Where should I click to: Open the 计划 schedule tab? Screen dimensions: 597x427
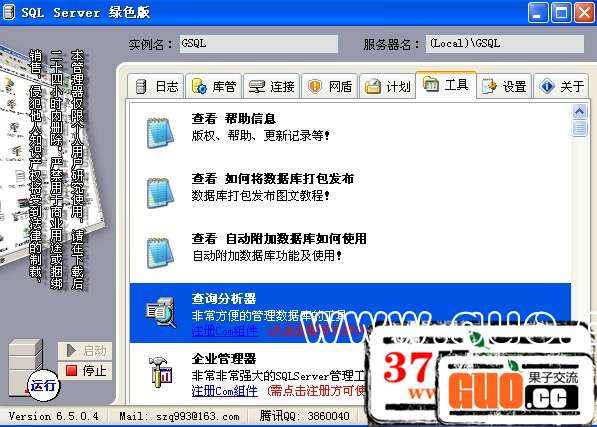click(388, 86)
